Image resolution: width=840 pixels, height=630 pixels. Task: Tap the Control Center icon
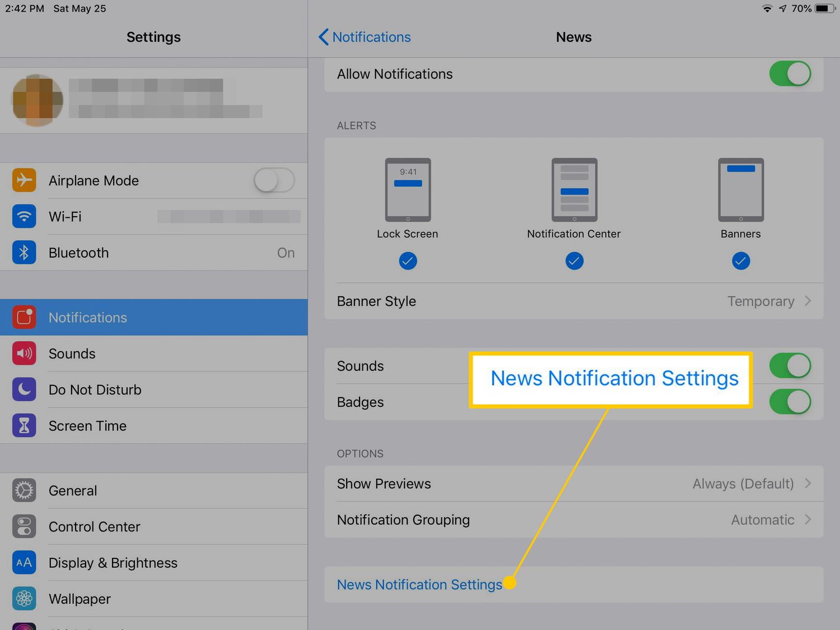point(24,526)
